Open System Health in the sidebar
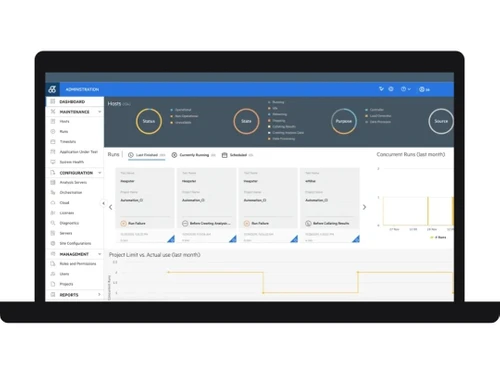This screenshot has height=375, width=500. pyautogui.click(x=72, y=162)
